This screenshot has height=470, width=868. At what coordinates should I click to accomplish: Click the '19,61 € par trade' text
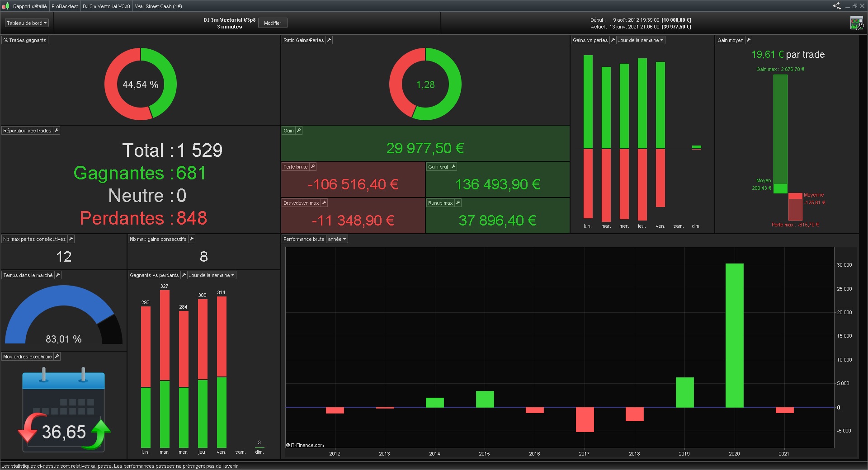point(788,55)
